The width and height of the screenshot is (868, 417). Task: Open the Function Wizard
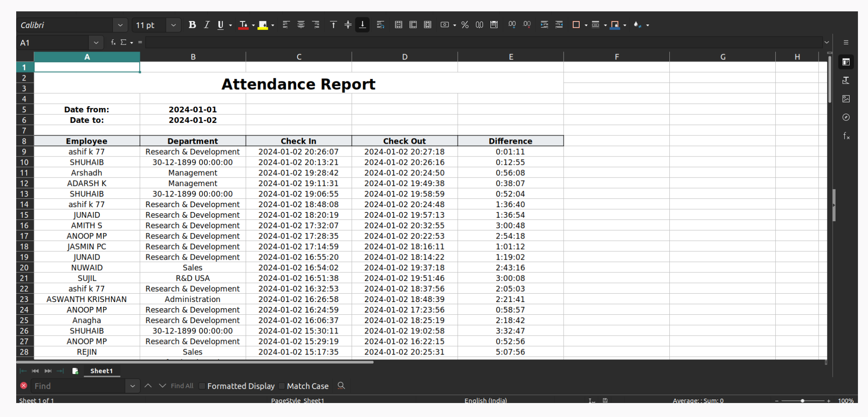113,42
